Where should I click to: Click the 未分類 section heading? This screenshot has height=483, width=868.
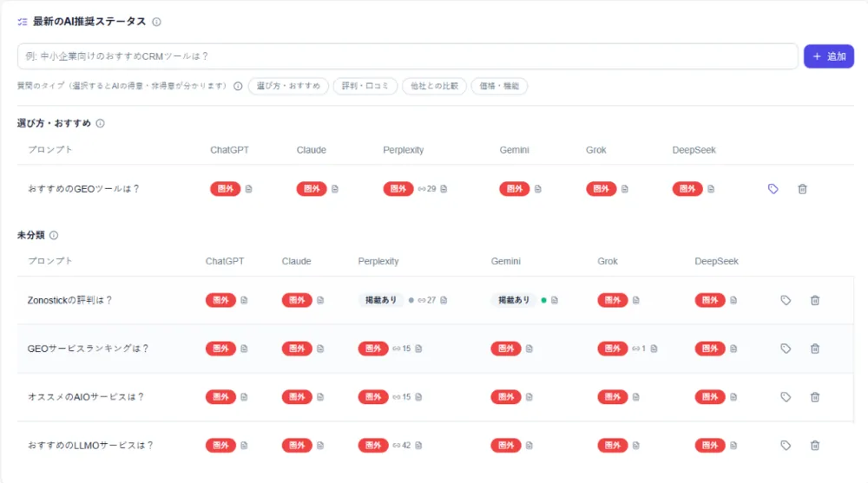(x=31, y=235)
